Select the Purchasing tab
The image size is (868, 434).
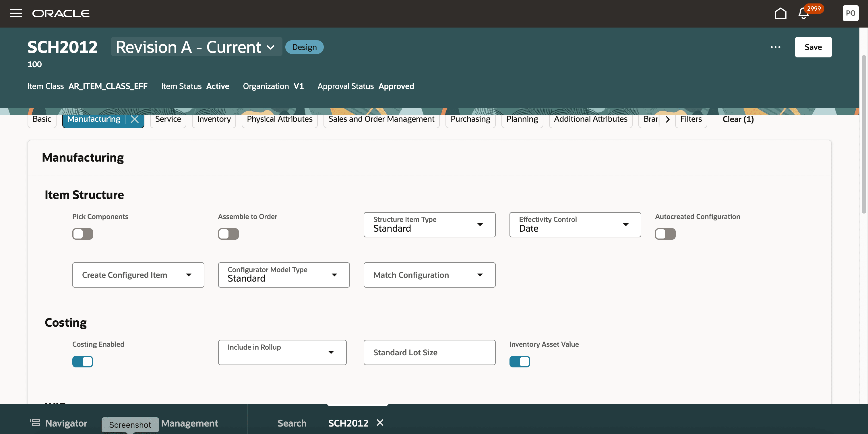(x=470, y=119)
